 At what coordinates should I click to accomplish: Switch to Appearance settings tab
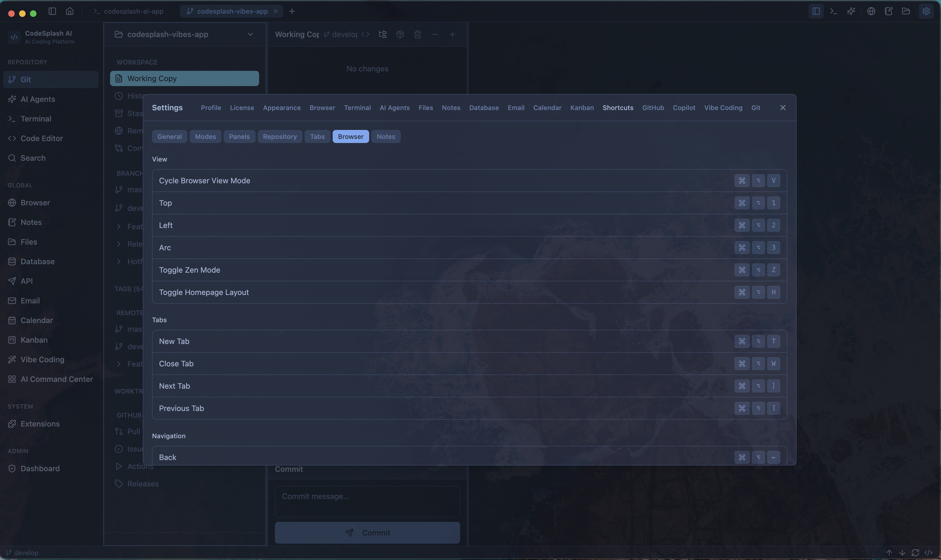[x=282, y=108]
